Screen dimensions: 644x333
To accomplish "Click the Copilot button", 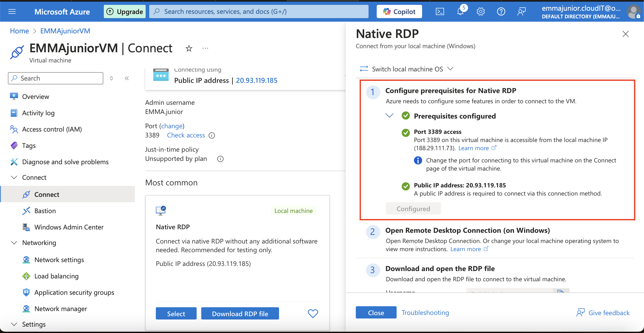I will (399, 11).
